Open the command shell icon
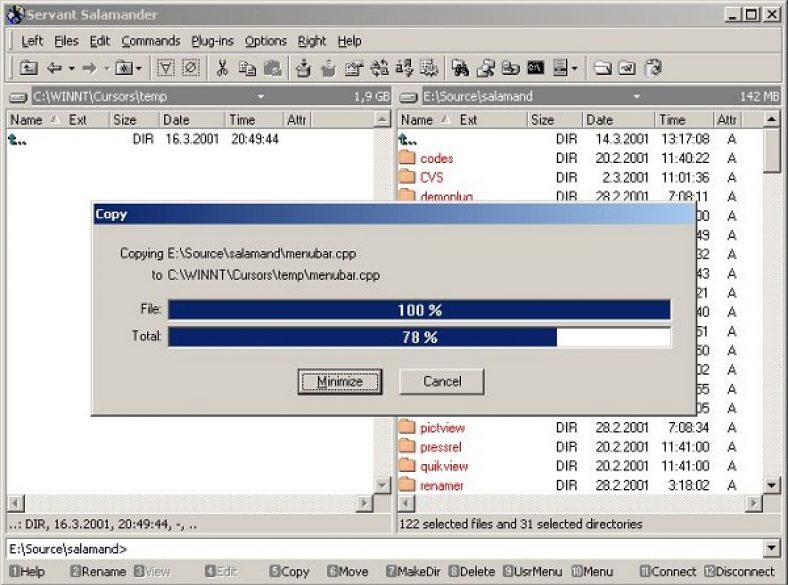The width and height of the screenshot is (788, 585). (536, 68)
